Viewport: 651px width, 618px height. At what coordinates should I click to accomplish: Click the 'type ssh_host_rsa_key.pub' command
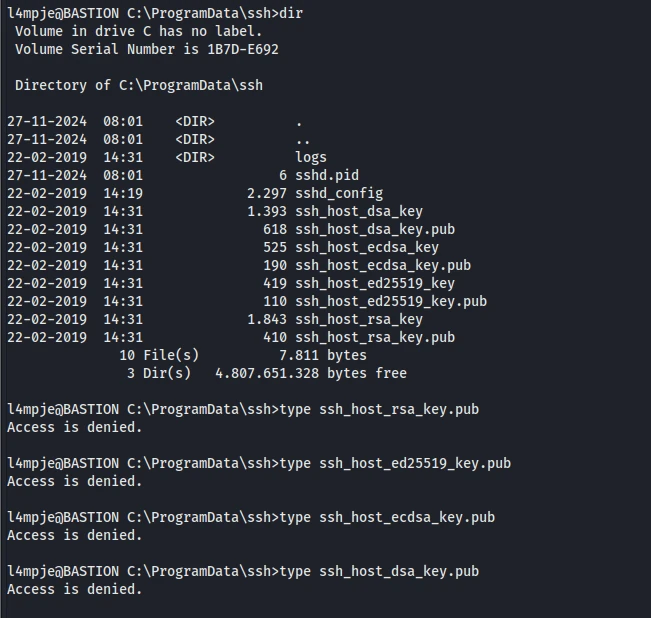coord(379,409)
